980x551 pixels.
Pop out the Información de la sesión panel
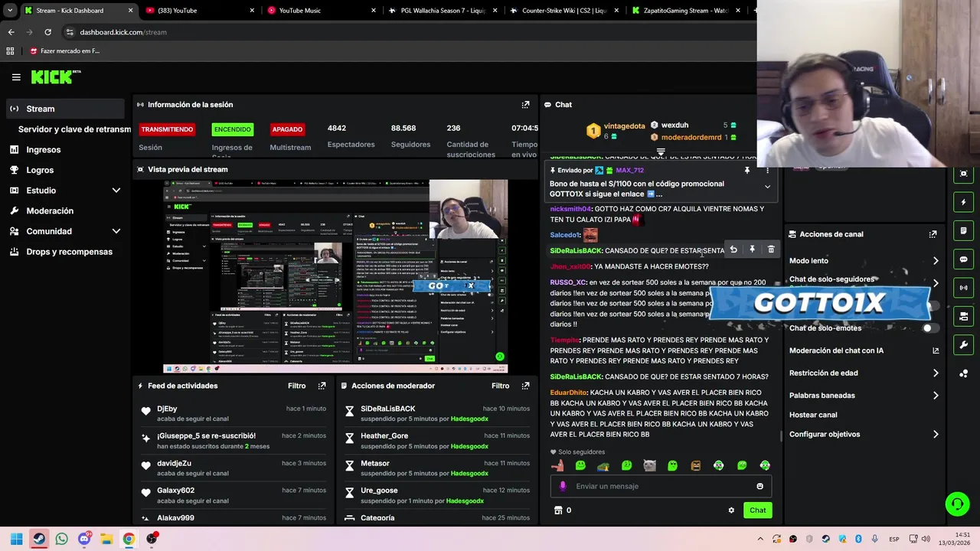[x=525, y=105]
